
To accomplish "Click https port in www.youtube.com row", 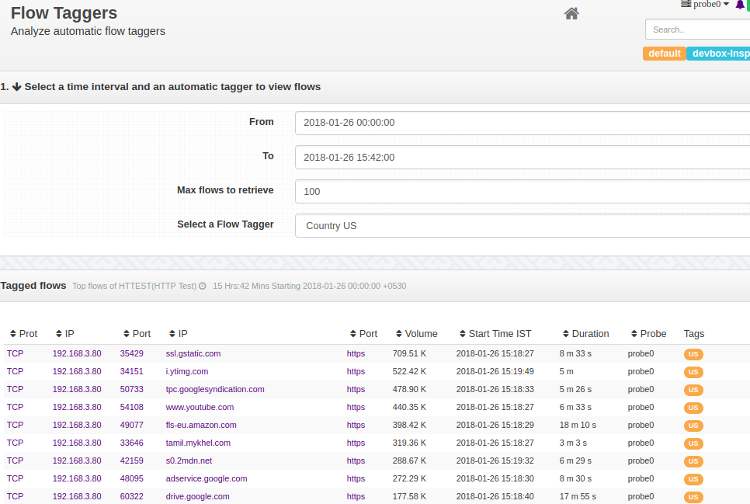I will (x=356, y=407).
